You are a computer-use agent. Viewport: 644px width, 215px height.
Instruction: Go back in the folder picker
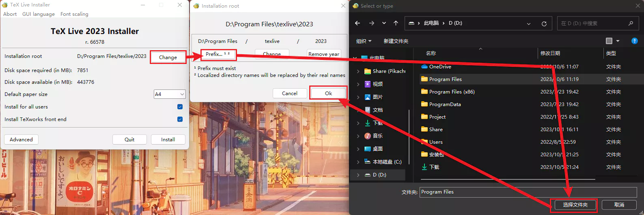point(358,23)
